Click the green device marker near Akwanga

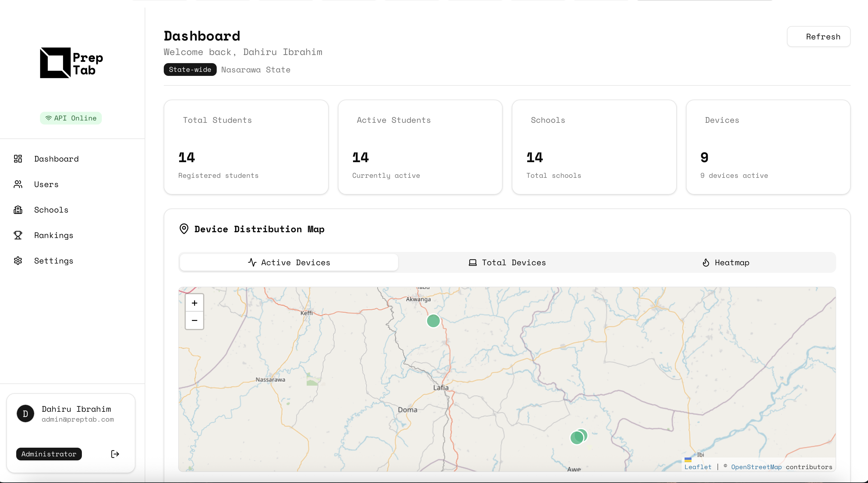coord(433,321)
